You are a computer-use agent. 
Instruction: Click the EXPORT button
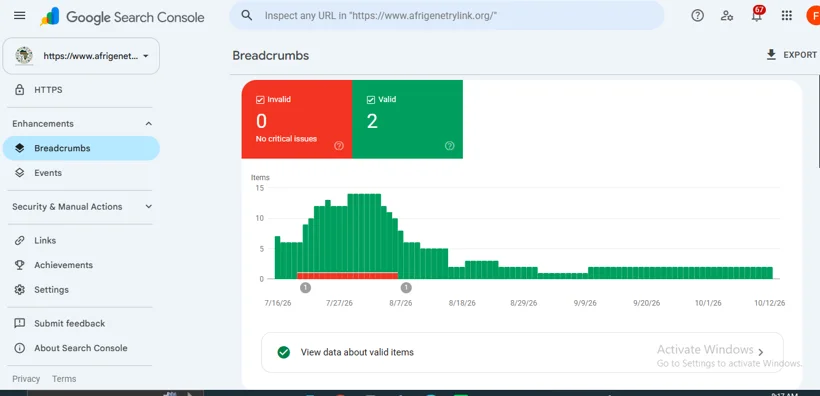pyautogui.click(x=791, y=55)
